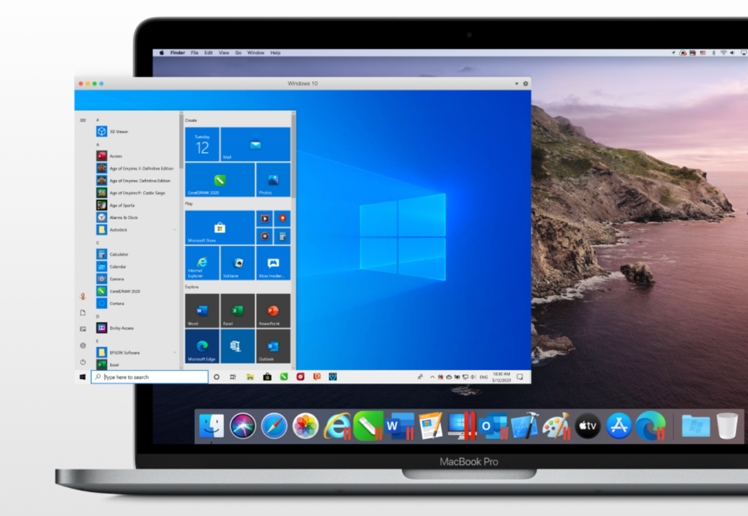Screen dimensions: 748x516
Task: Open the Internet Explorer tile
Action: pos(202,263)
